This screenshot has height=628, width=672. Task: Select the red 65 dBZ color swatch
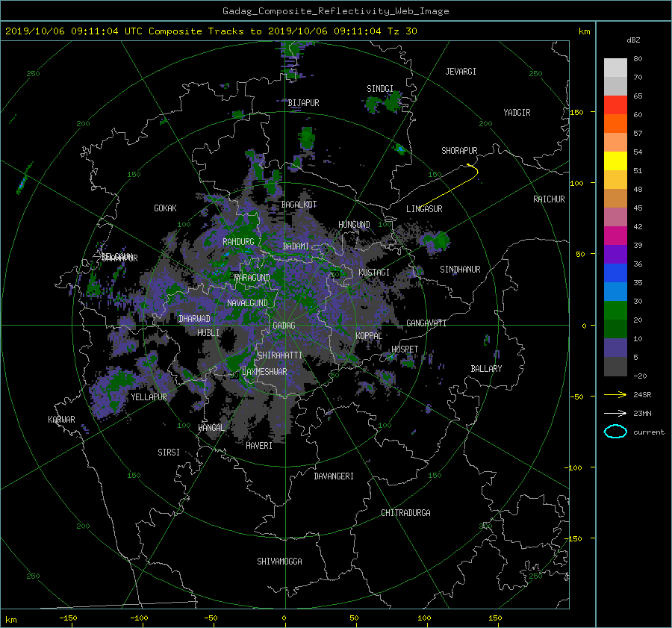pyautogui.click(x=615, y=105)
